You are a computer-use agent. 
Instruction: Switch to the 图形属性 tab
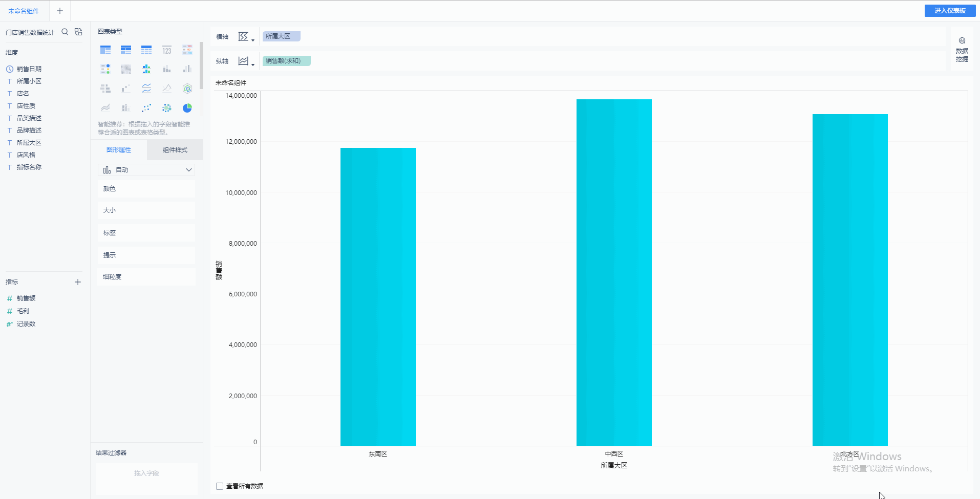[119, 150]
